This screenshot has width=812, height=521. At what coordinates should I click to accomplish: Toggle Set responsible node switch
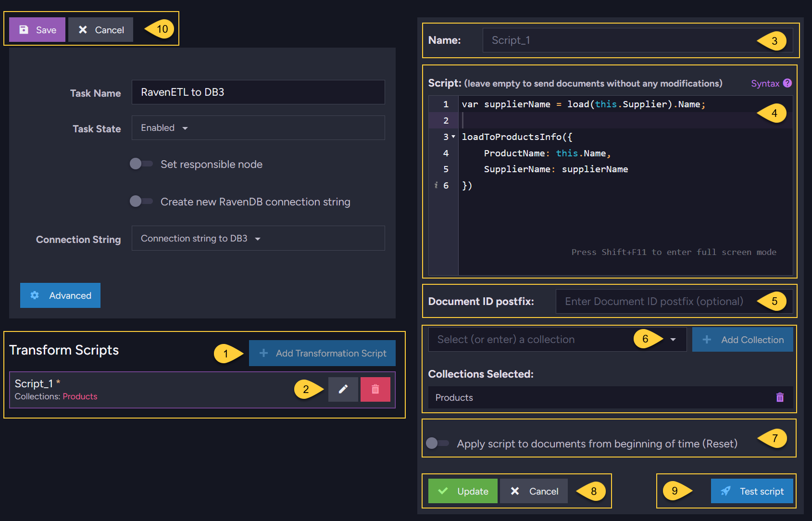point(141,164)
